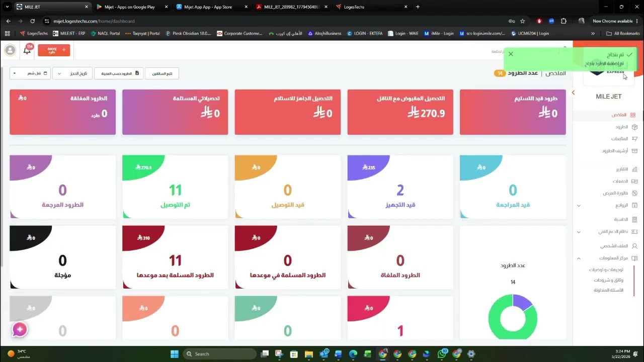Open الأسئلة المتداولة FAQ submenu link
The width and height of the screenshot is (644, 362).
608,290
